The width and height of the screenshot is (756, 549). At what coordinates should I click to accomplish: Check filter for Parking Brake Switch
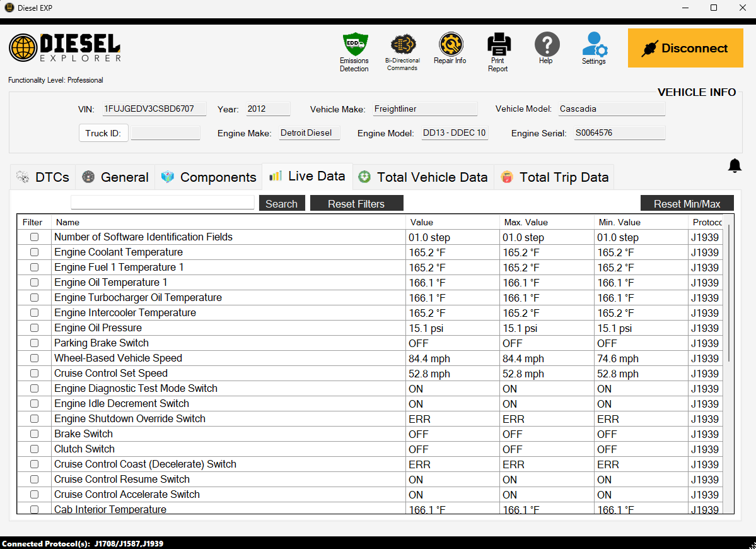(34, 343)
